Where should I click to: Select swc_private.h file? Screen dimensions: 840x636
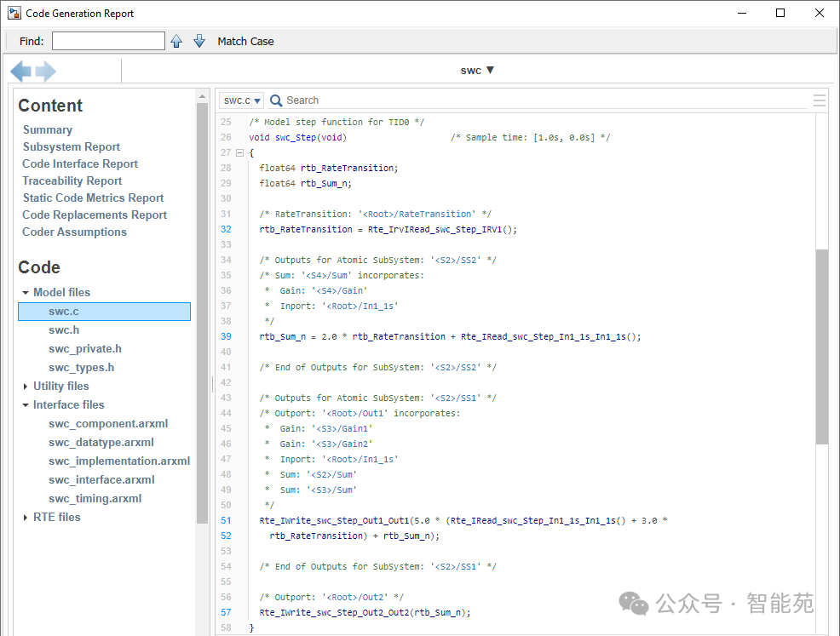[84, 349]
